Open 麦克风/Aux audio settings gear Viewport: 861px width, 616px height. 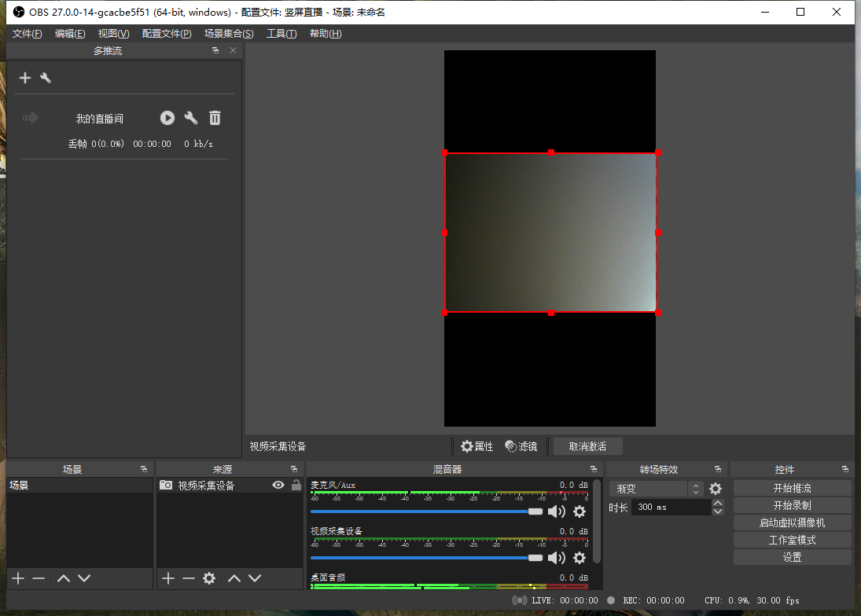pyautogui.click(x=580, y=511)
